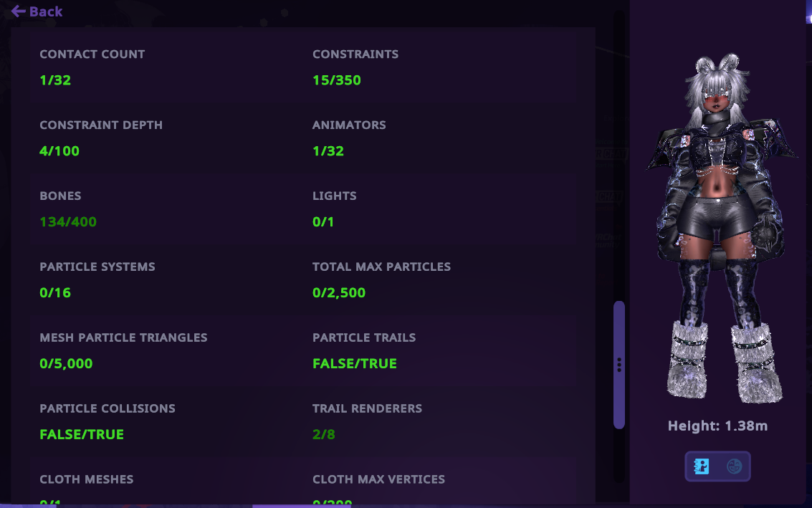Click the TRAIL RENDERERS heading

coord(367,409)
